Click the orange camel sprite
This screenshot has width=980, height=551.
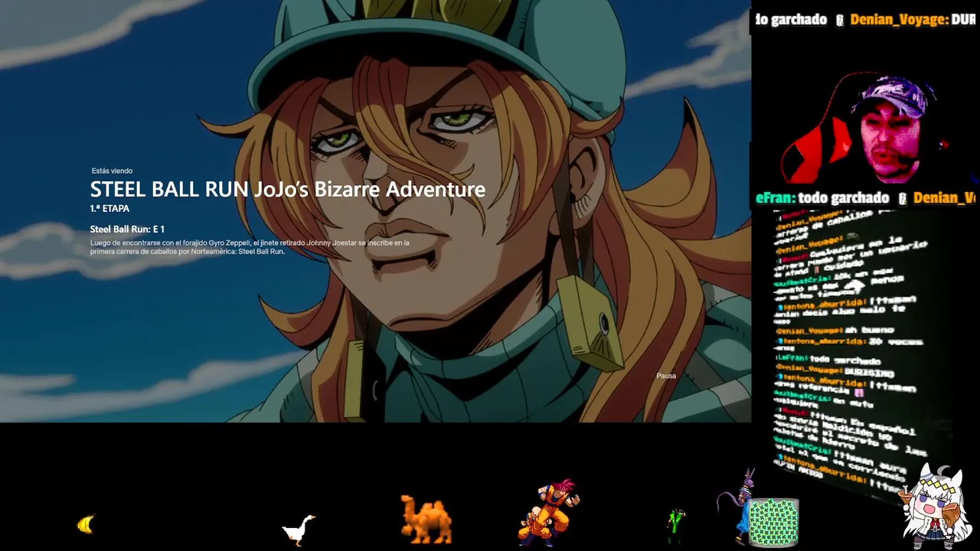(426, 519)
